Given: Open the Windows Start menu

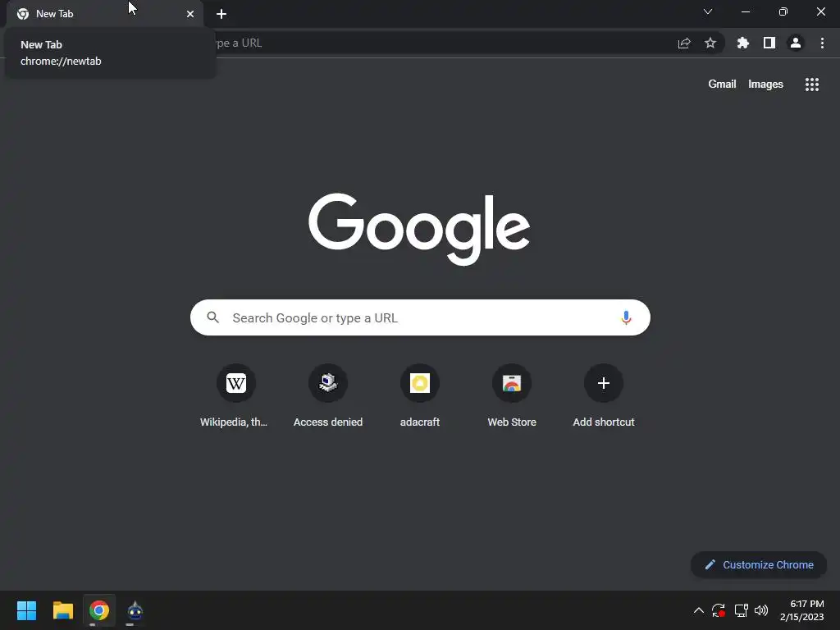Looking at the screenshot, I should (26, 610).
